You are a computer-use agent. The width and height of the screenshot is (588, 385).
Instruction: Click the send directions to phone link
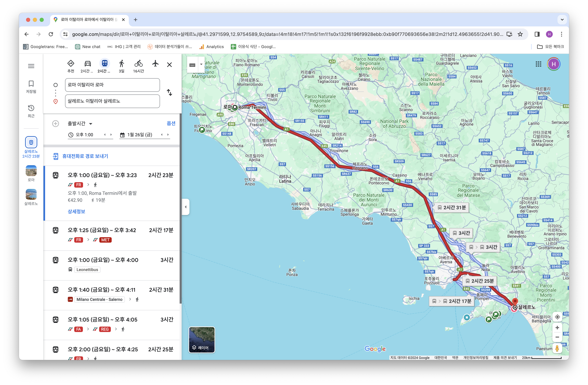click(x=85, y=156)
